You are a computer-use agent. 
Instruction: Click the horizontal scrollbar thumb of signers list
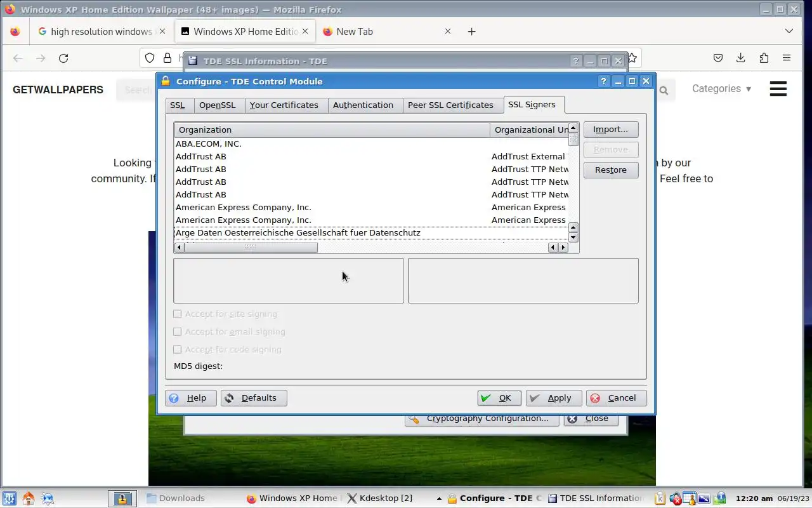pos(251,248)
